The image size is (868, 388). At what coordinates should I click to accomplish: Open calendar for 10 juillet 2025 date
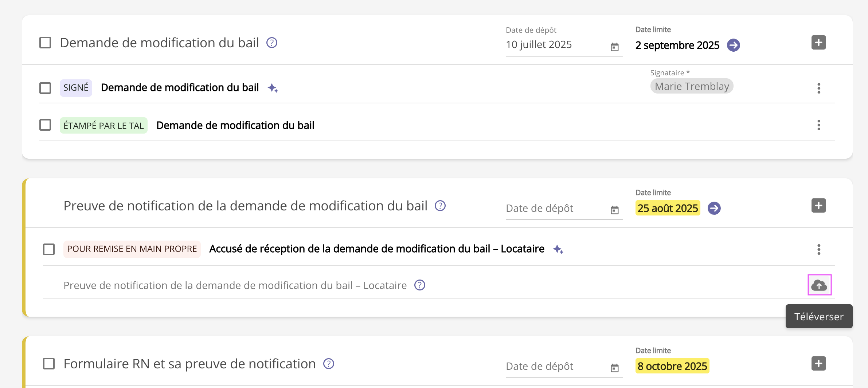[614, 47]
